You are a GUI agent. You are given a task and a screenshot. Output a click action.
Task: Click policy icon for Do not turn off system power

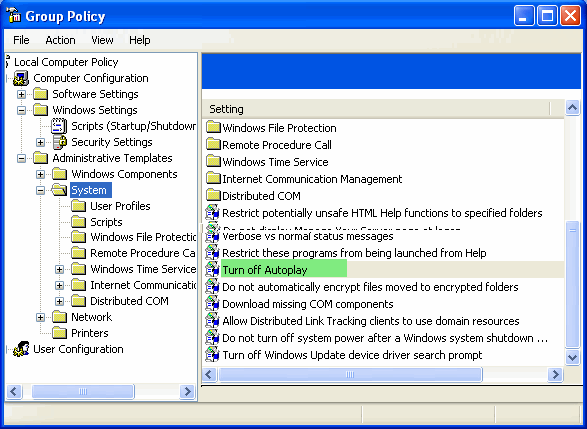(x=213, y=338)
